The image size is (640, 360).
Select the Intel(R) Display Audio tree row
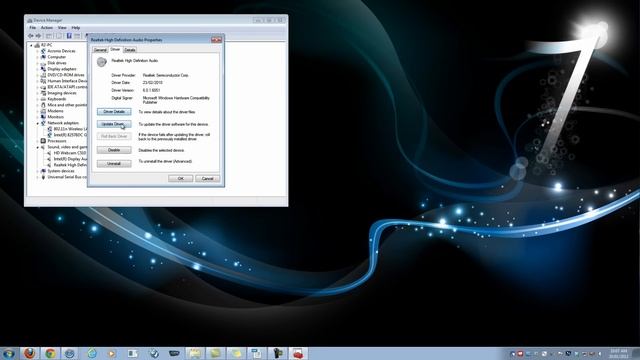coord(67,159)
